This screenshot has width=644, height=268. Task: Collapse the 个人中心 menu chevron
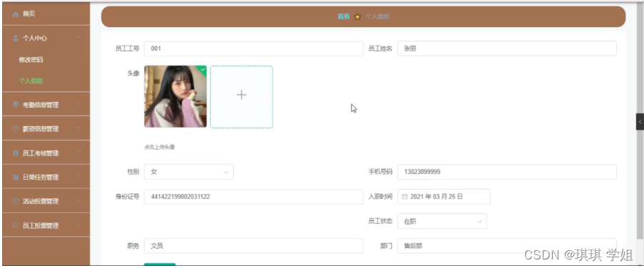point(79,38)
